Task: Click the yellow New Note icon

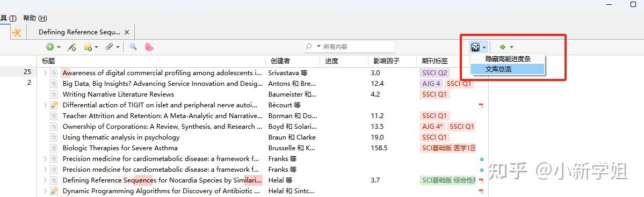Action: pyautogui.click(x=88, y=47)
